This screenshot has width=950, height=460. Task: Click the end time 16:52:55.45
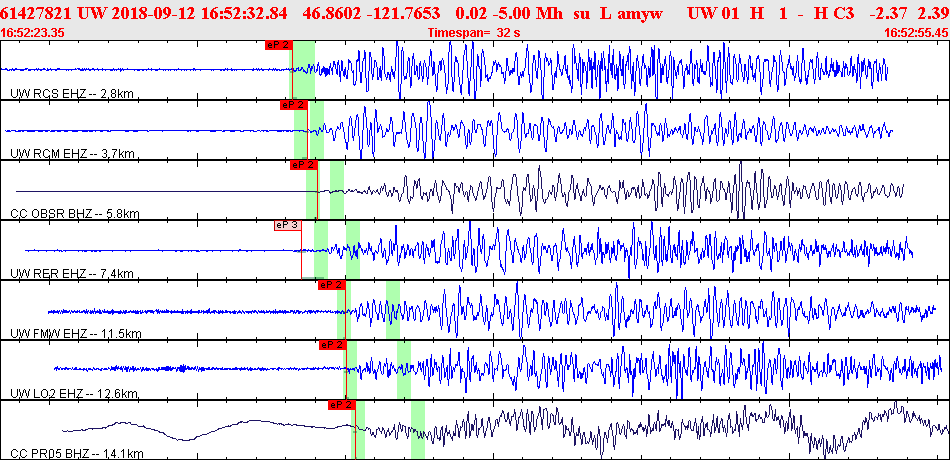coord(916,32)
